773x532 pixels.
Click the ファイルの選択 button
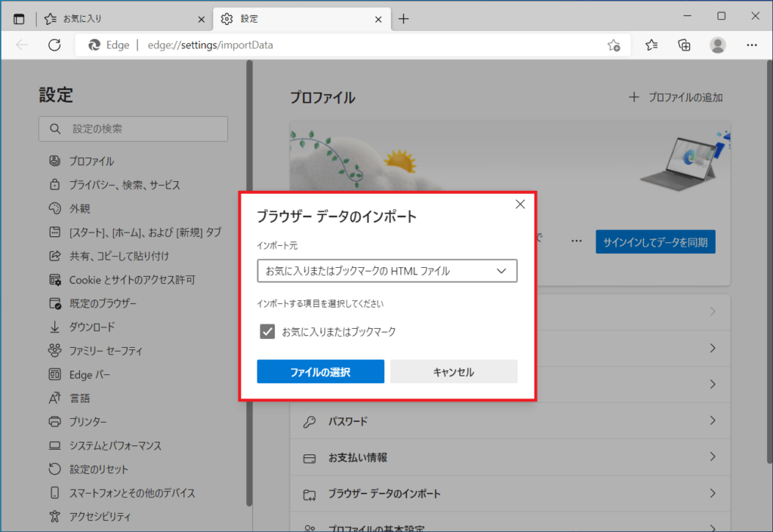click(x=320, y=372)
